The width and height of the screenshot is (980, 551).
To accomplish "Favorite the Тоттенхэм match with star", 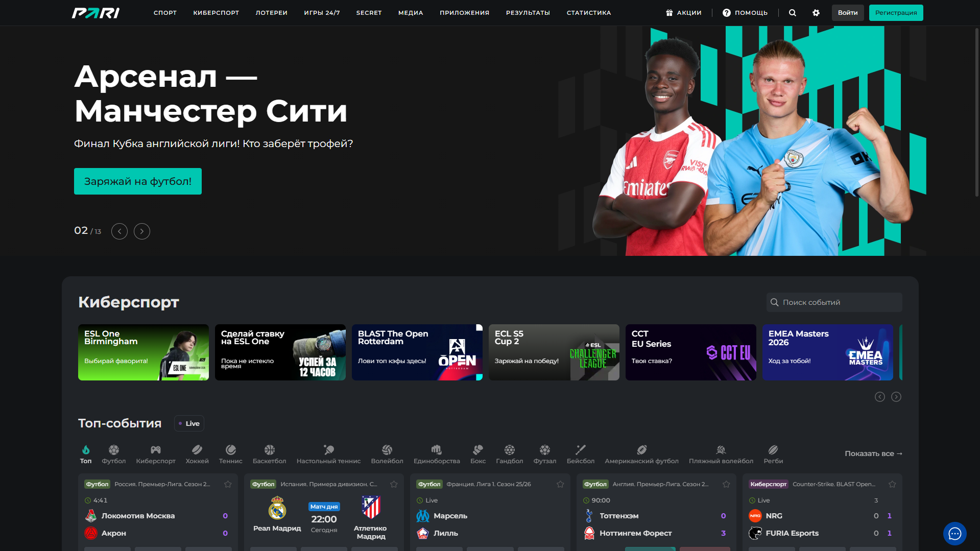I will (x=726, y=484).
